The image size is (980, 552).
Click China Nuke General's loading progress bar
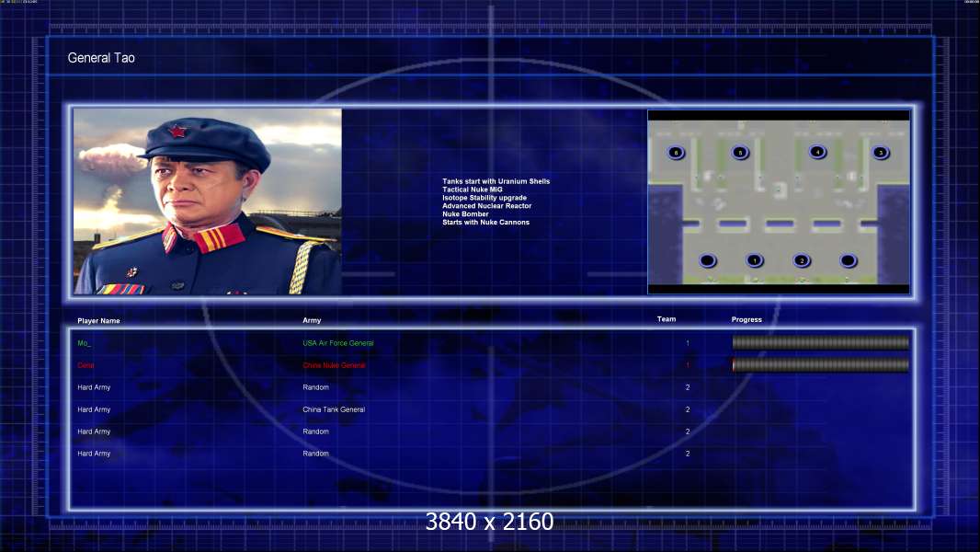point(821,365)
